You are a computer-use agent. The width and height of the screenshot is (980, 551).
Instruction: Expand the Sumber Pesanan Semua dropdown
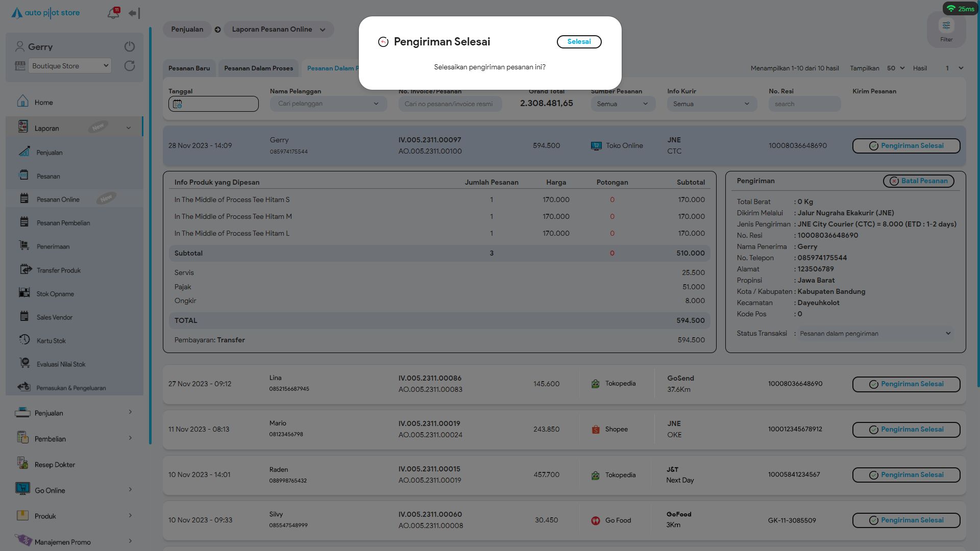[x=623, y=104]
